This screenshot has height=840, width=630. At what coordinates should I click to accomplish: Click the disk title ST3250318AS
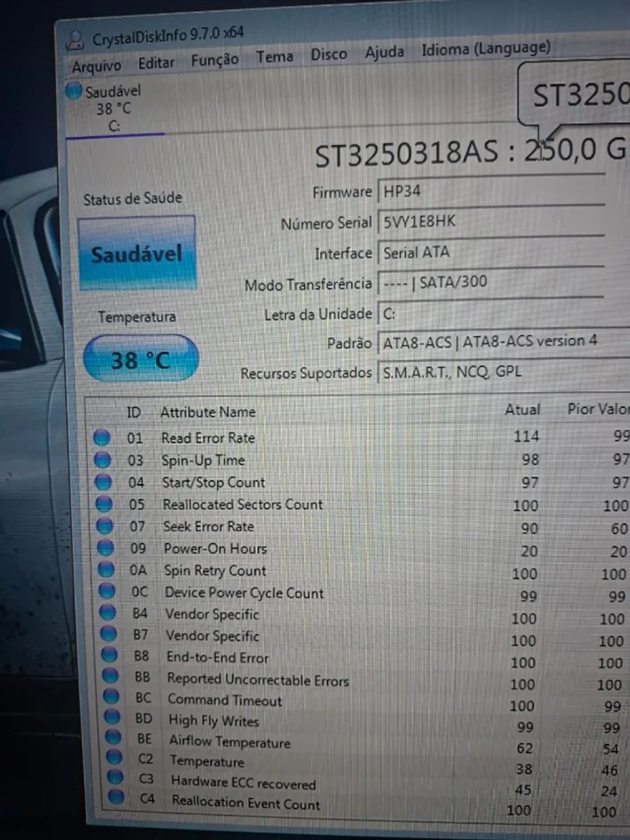click(x=406, y=154)
